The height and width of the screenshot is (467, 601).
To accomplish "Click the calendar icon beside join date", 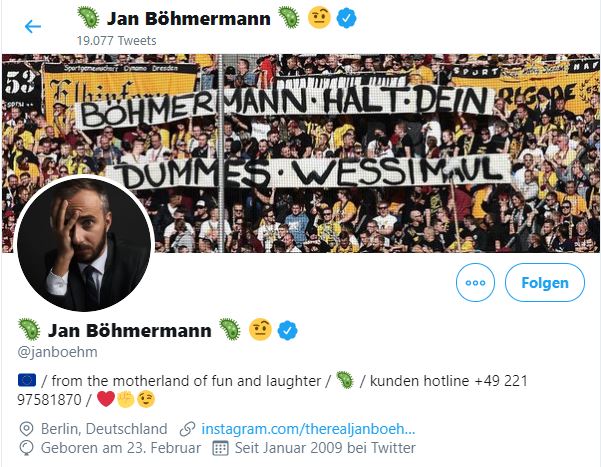I will point(221,448).
